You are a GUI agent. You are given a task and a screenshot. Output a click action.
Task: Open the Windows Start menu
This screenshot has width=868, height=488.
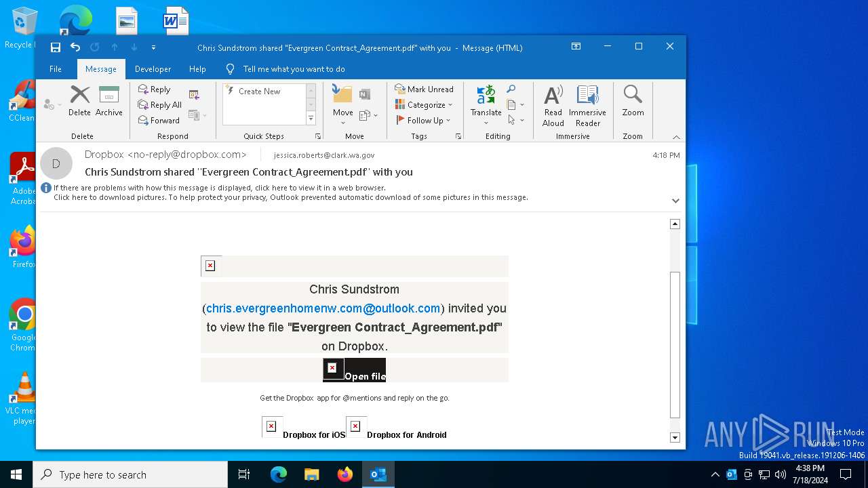[16, 474]
